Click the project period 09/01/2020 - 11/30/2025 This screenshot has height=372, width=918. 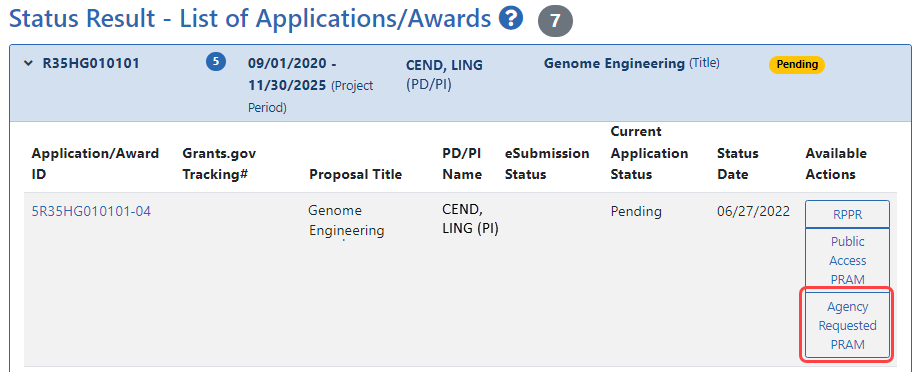(310, 85)
